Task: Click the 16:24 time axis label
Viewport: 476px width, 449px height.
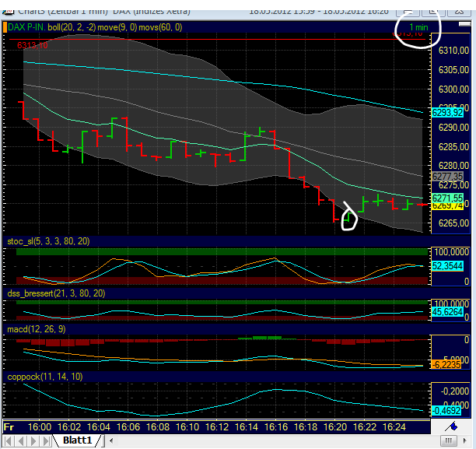Action: pos(394,427)
